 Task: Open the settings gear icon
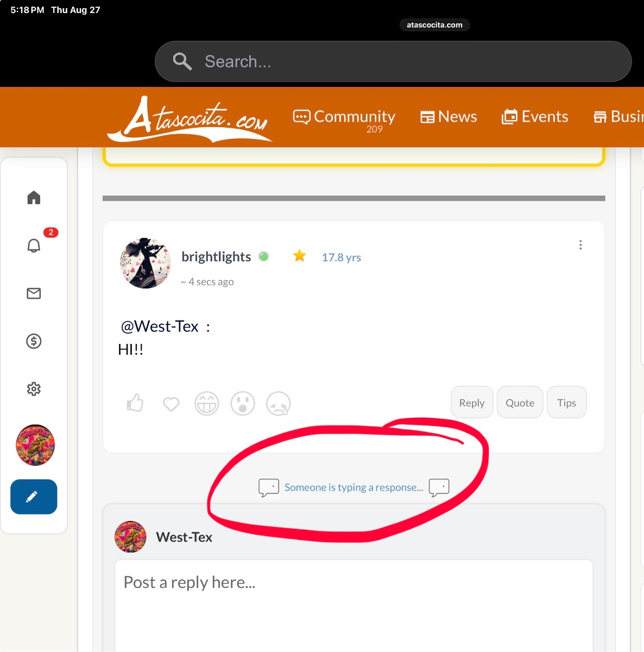[34, 389]
